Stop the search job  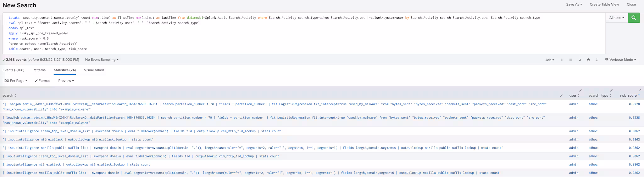click(570, 60)
